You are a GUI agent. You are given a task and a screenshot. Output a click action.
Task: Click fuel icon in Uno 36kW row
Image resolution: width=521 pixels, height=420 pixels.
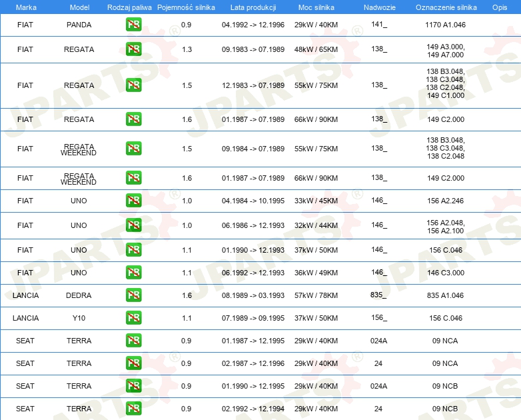click(x=133, y=273)
